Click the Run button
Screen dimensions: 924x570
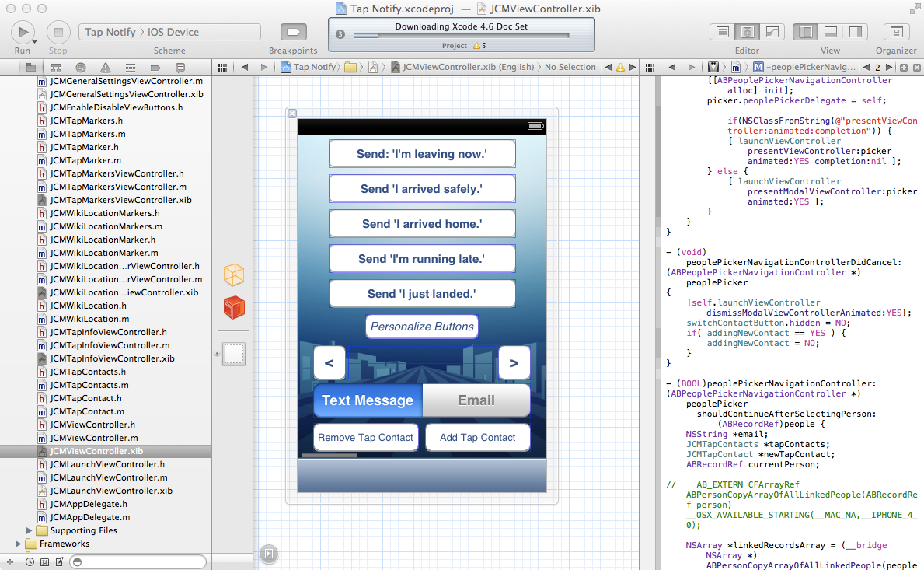click(x=23, y=32)
